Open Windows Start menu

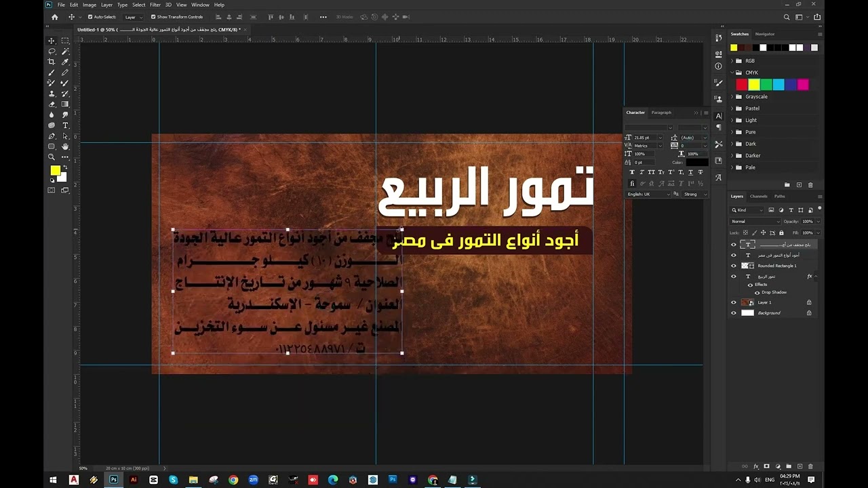pos(53,480)
